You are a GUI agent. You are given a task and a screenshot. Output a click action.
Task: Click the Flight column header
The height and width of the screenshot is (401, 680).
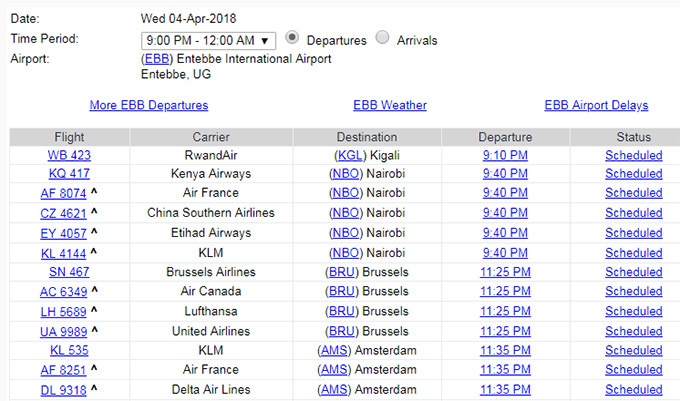pyautogui.click(x=69, y=137)
